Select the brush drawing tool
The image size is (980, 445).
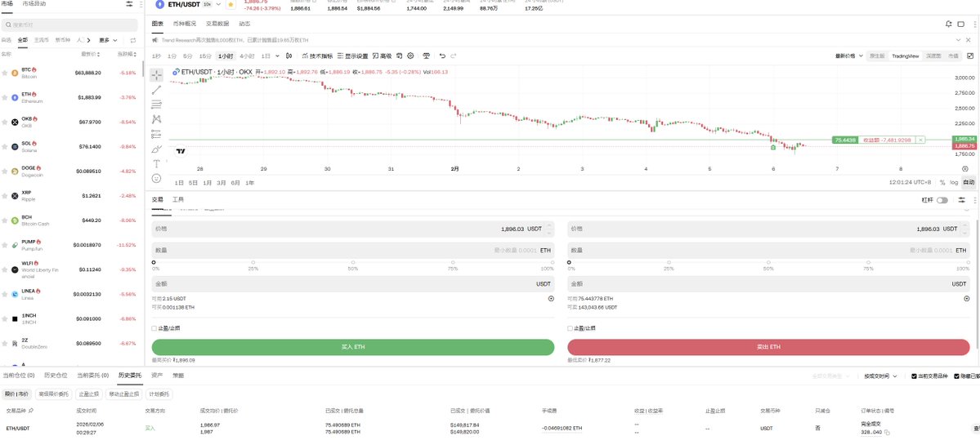tap(156, 149)
